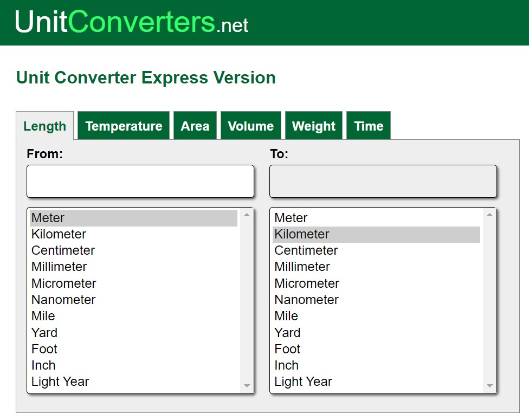The width and height of the screenshot is (529, 420).
Task: Click the To result output field
Action: coord(383,181)
